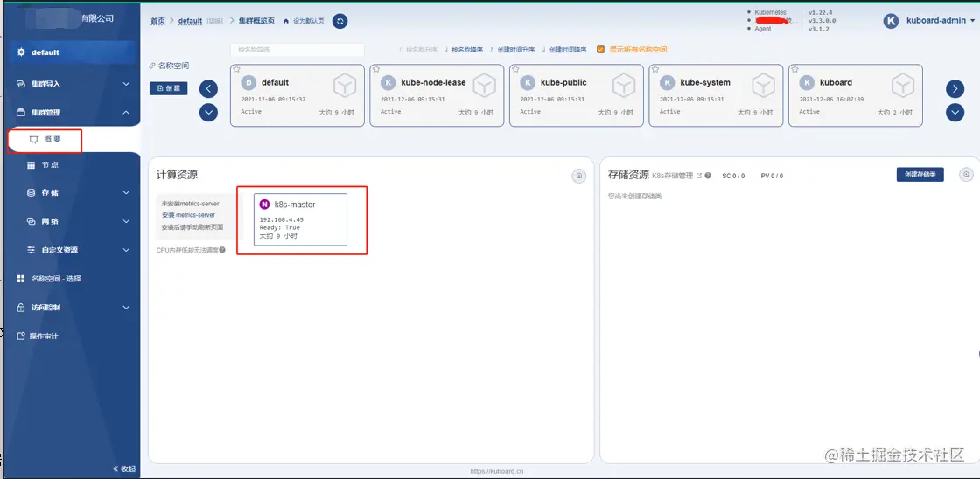Click the right round down-chevron button under namespaces
Image resolution: width=980 pixels, height=479 pixels.
955,113
